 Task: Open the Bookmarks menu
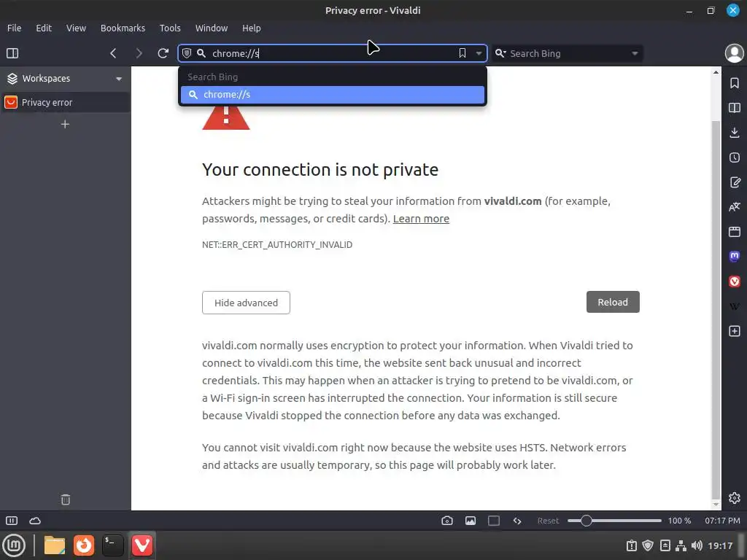[123, 28]
